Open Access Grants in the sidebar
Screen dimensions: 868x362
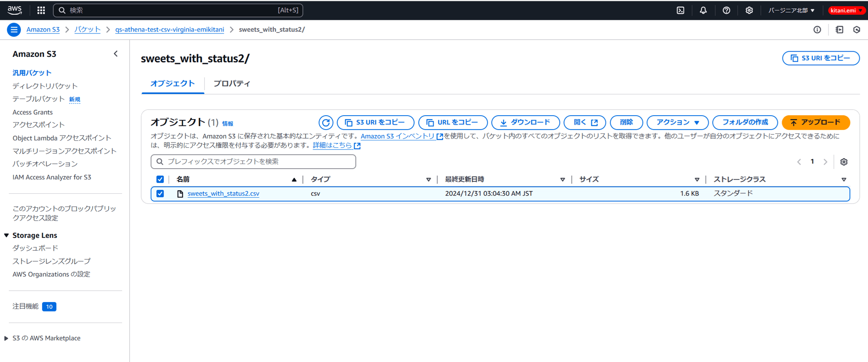33,112
